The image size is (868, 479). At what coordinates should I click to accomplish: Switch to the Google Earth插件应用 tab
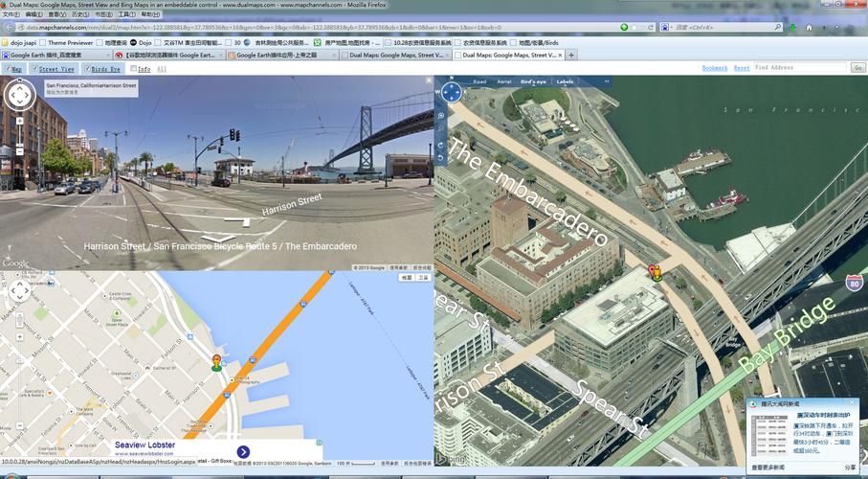pos(281,56)
